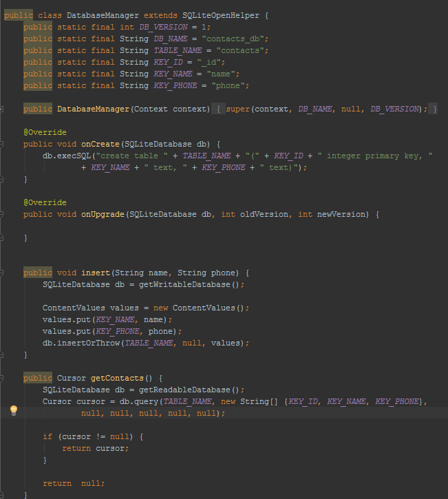Collapse the onUpgrade method using gutter marker
448x499 pixels.
coord(1,215)
